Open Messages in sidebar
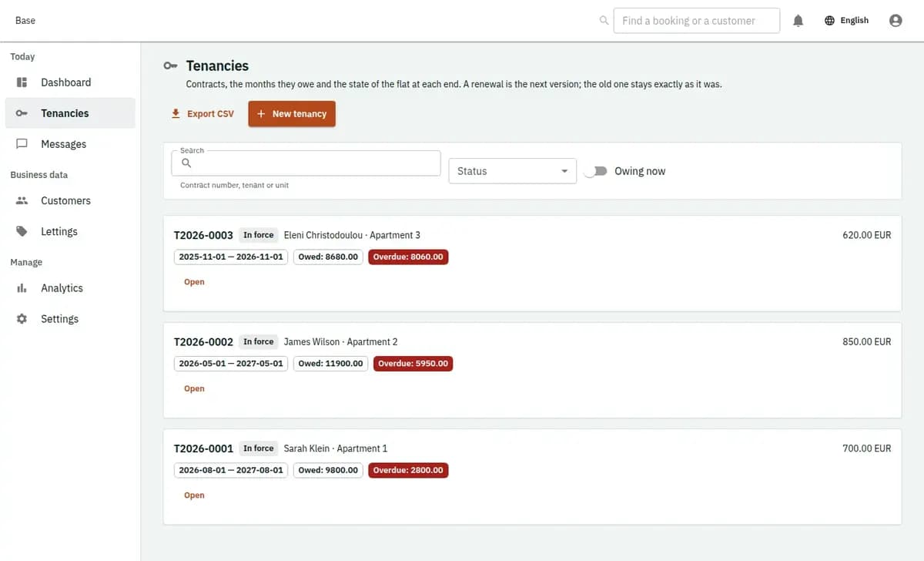 (x=70, y=144)
